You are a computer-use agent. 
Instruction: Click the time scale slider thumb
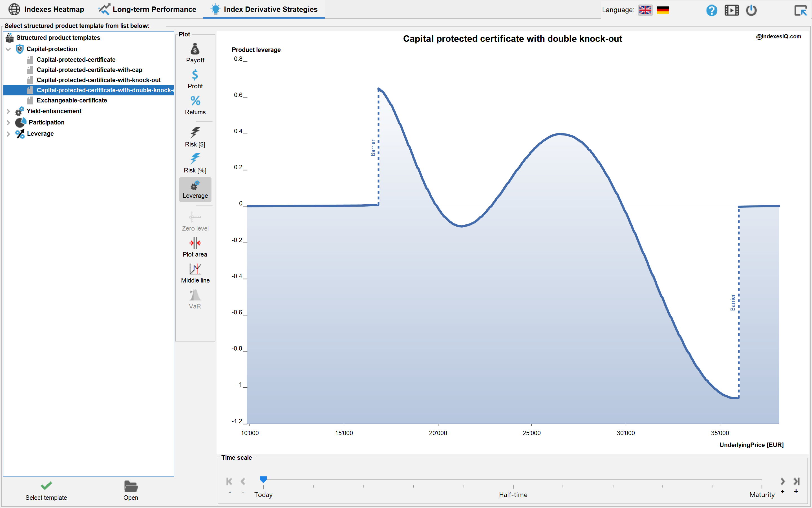263,479
